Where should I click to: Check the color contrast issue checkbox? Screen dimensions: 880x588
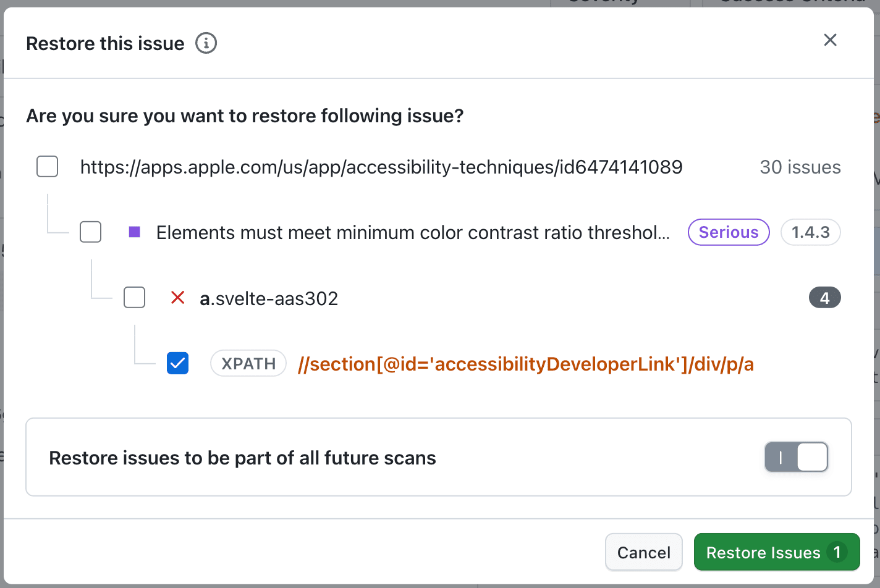(x=90, y=232)
